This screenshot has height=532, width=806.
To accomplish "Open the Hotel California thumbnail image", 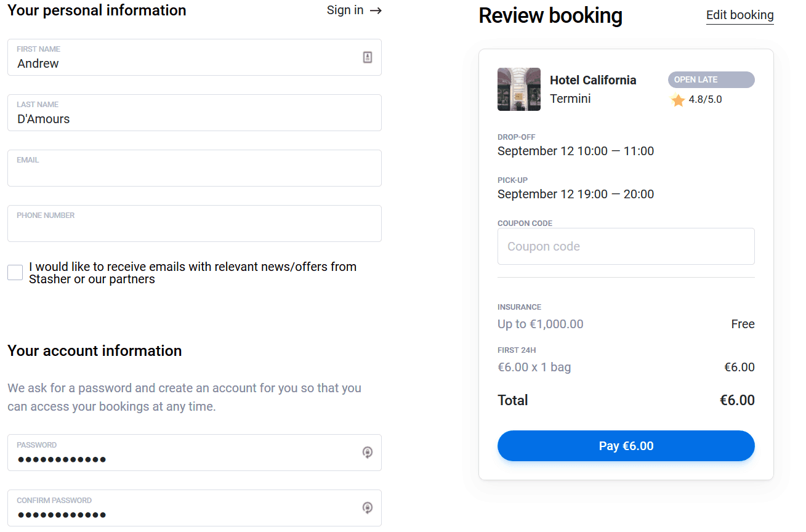I will click(519, 89).
